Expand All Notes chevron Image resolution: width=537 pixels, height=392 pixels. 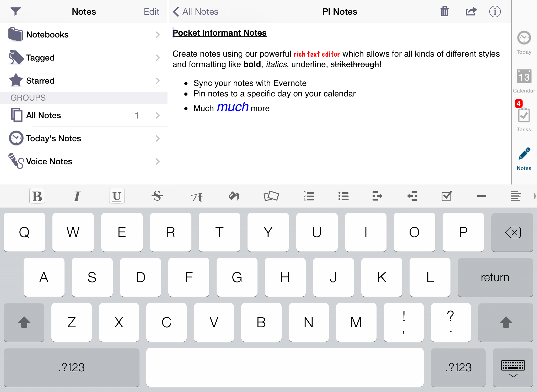click(158, 115)
